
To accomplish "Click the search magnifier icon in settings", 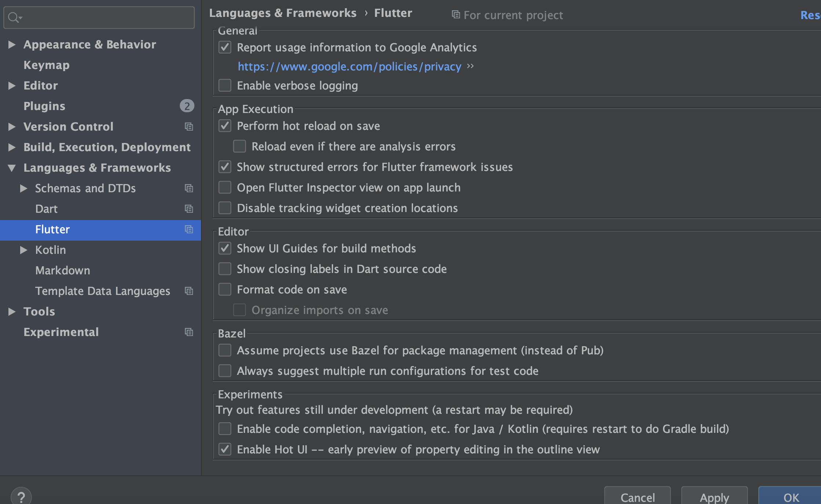I will [x=14, y=17].
